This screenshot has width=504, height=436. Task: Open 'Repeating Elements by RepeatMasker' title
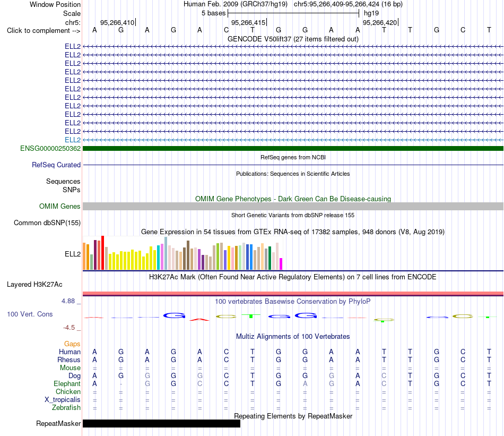[293, 416]
